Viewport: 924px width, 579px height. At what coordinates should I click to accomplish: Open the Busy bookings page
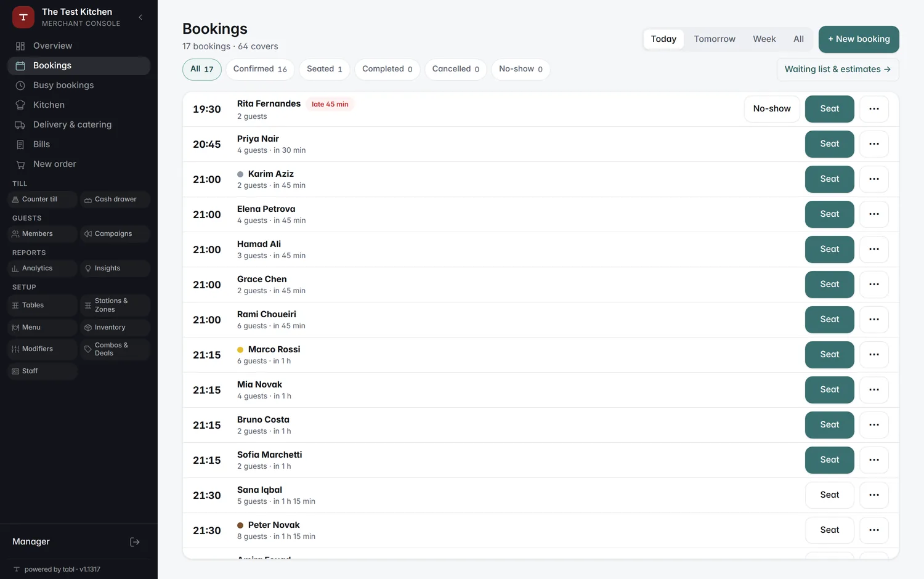tap(79, 85)
